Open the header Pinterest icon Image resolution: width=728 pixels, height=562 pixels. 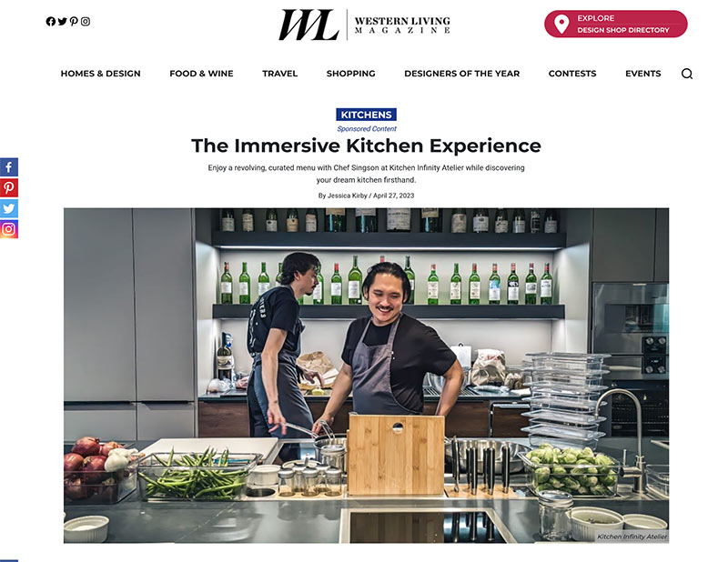pyautogui.click(x=74, y=21)
